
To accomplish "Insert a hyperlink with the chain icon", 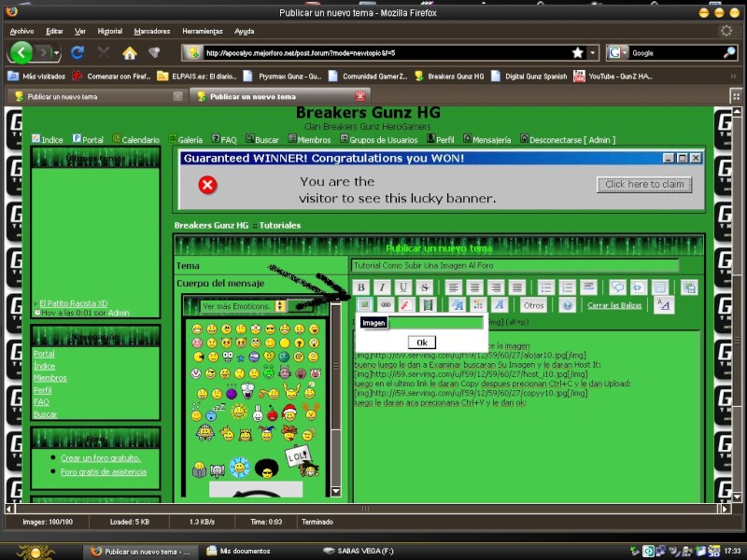I will [x=386, y=305].
